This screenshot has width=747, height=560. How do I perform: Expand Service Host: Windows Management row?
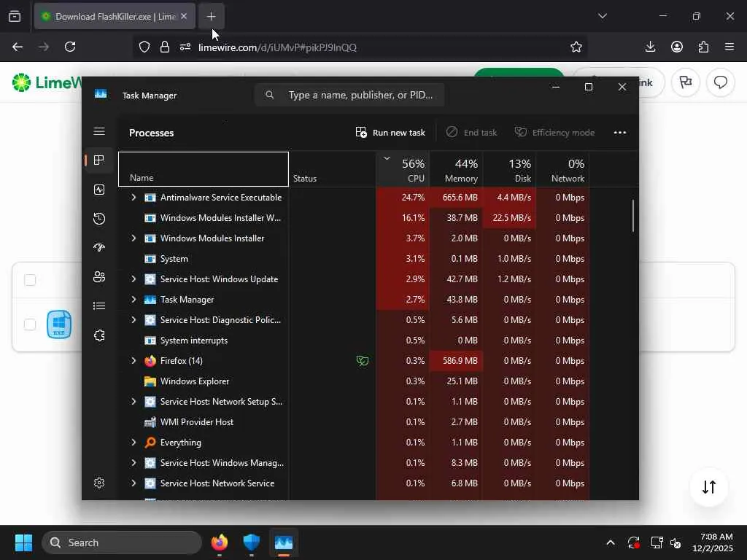click(x=133, y=463)
